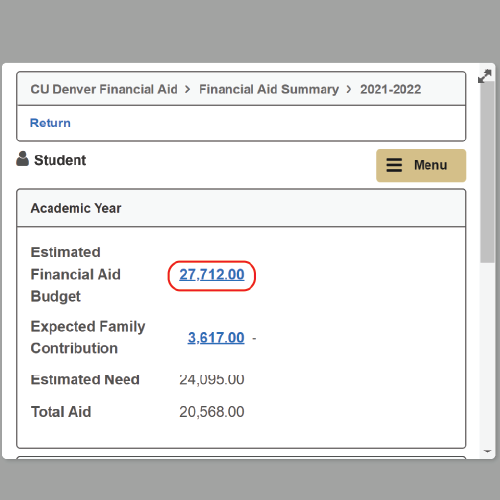
Task: Click the Expected Family Contribution label
Action: [x=88, y=337]
